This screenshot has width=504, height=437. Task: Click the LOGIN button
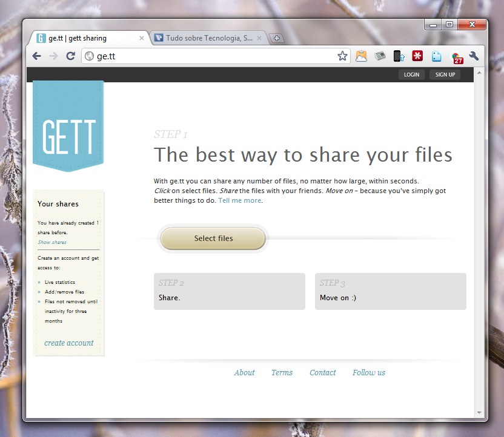pos(411,74)
